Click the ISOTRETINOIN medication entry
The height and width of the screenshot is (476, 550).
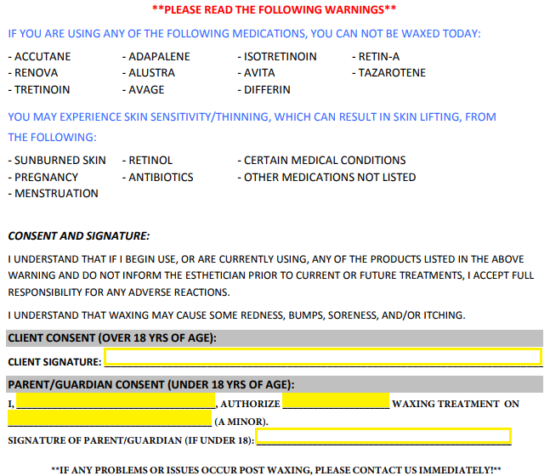click(277, 56)
